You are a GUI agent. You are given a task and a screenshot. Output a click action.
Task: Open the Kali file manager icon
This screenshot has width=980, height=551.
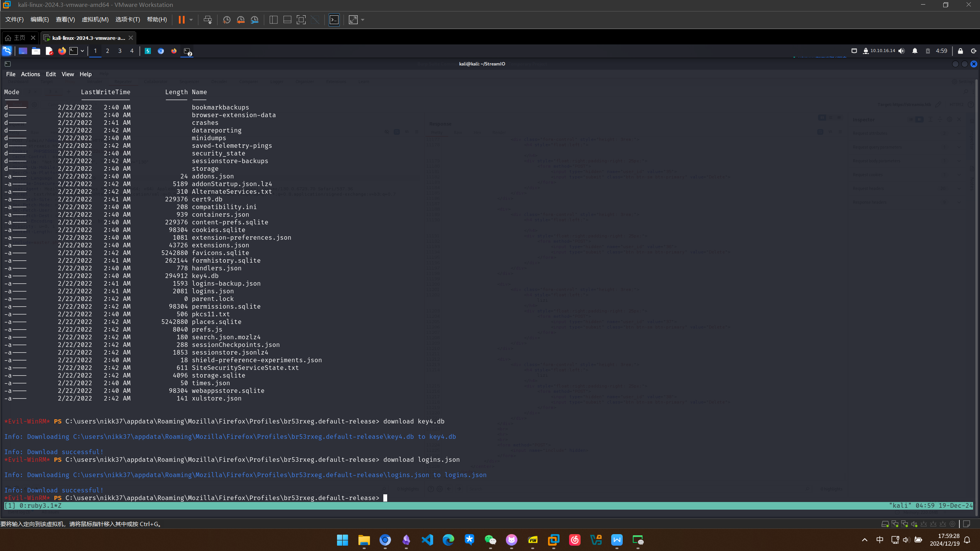pos(36,51)
